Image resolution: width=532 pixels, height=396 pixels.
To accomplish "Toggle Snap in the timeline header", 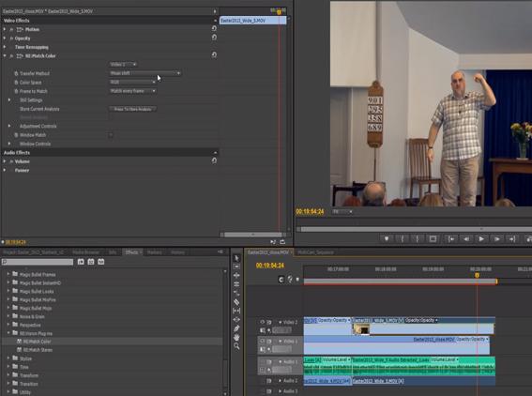I will 281,280.
